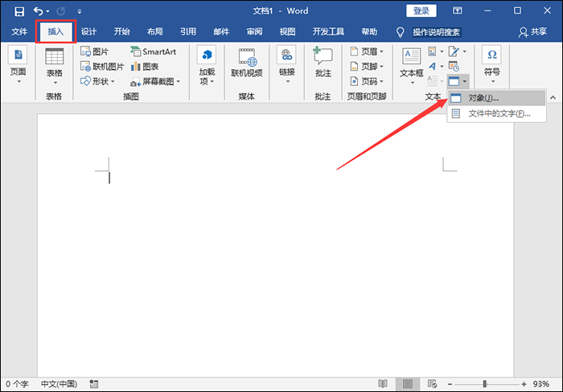Click the date and time icon
The width and height of the screenshot is (563, 392).
[x=454, y=67]
